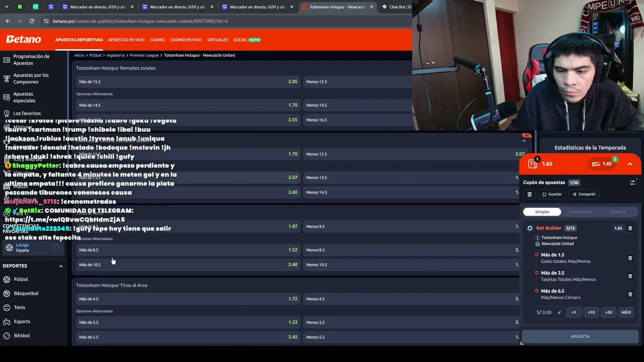Remove Más de 2.5 Tarjetas Totales selection
Image resolution: width=644 pixels, height=362 pixels.
click(x=630, y=276)
